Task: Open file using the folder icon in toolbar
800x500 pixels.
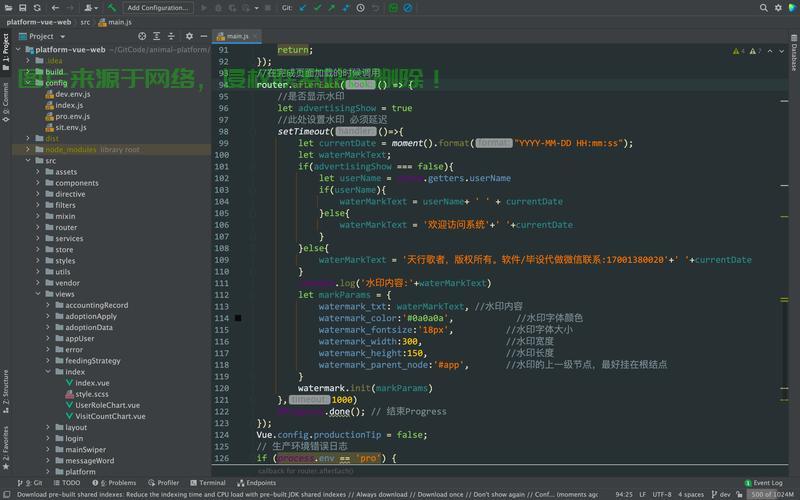Action: (8, 8)
